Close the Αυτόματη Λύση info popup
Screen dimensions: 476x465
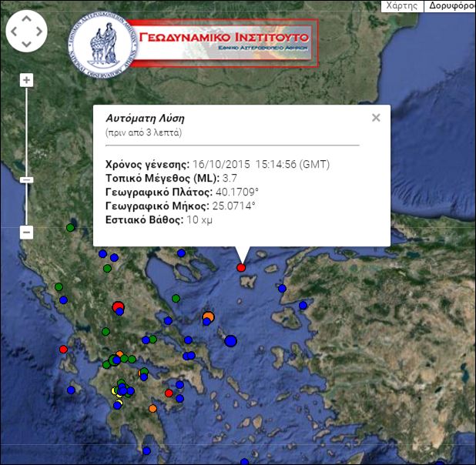pos(376,118)
